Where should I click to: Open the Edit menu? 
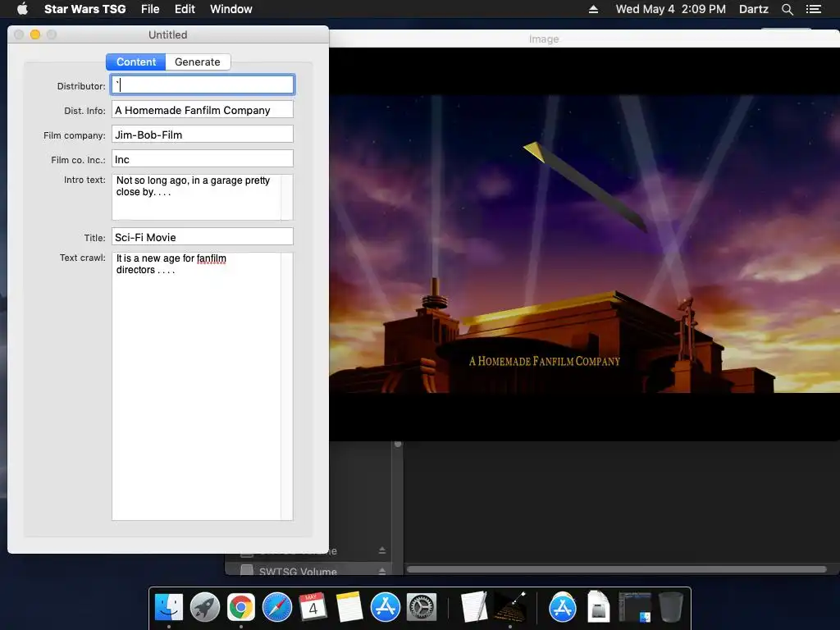tap(185, 9)
